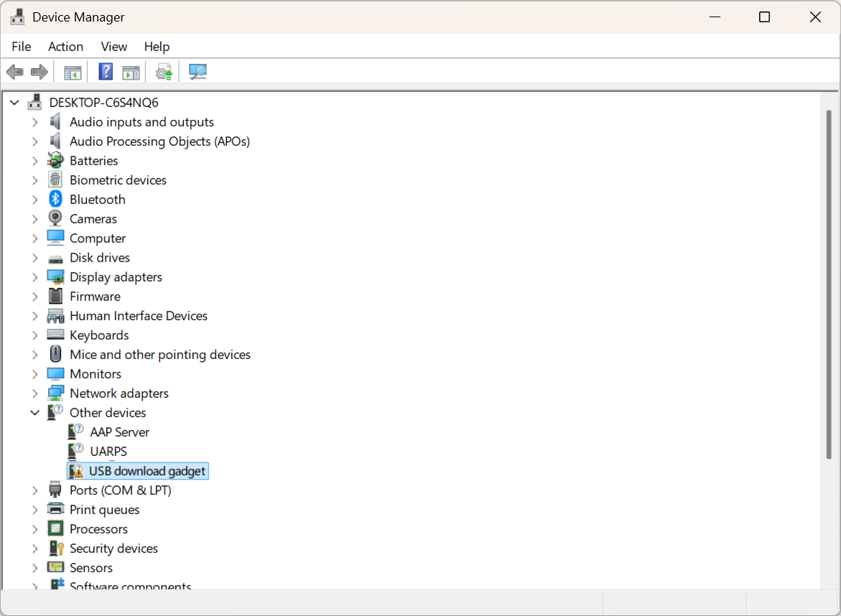The height and width of the screenshot is (616, 841).
Task: Collapse the DESKTOP-C6S4NQ6 root node
Action: (14, 102)
